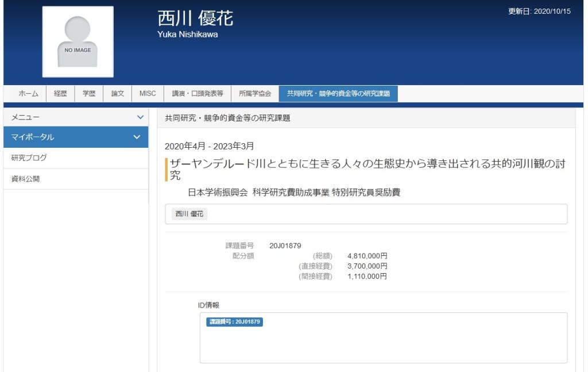Click the 課題番号: 20J01879 blue badge
This screenshot has height=372, width=588.
click(234, 322)
